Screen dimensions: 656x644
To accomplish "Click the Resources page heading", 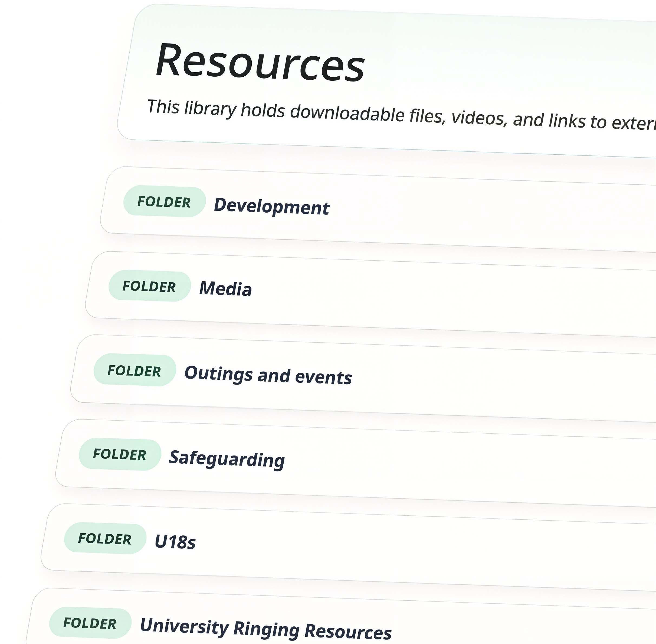I will click(260, 63).
